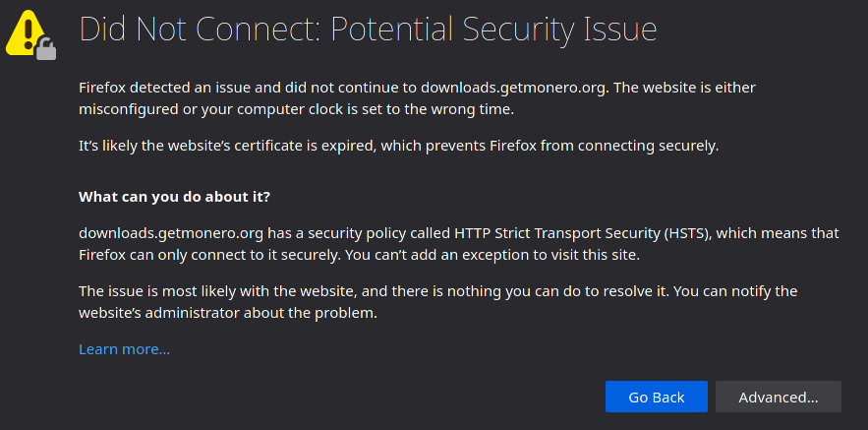The image size is (868, 430).
Task: Click 'misconfigured' word in first paragraph
Action: pyautogui.click(x=128, y=109)
